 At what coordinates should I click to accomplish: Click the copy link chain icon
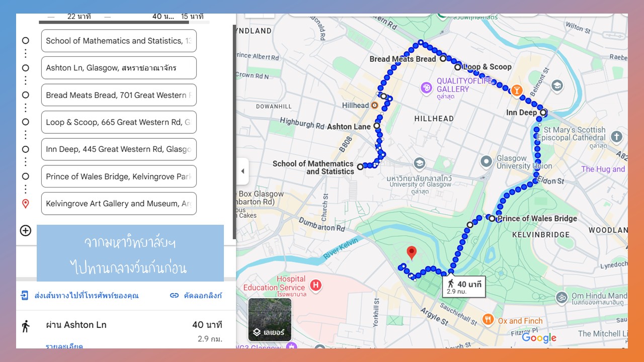click(x=174, y=296)
